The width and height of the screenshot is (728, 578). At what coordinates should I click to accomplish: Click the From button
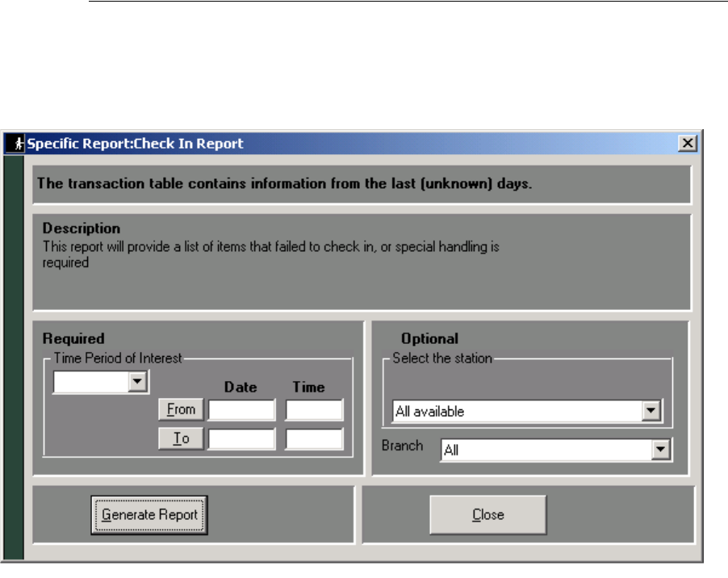[181, 409]
